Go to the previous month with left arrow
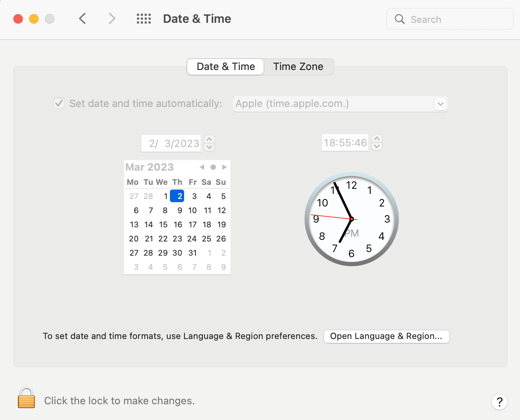This screenshot has width=520, height=420. click(202, 167)
